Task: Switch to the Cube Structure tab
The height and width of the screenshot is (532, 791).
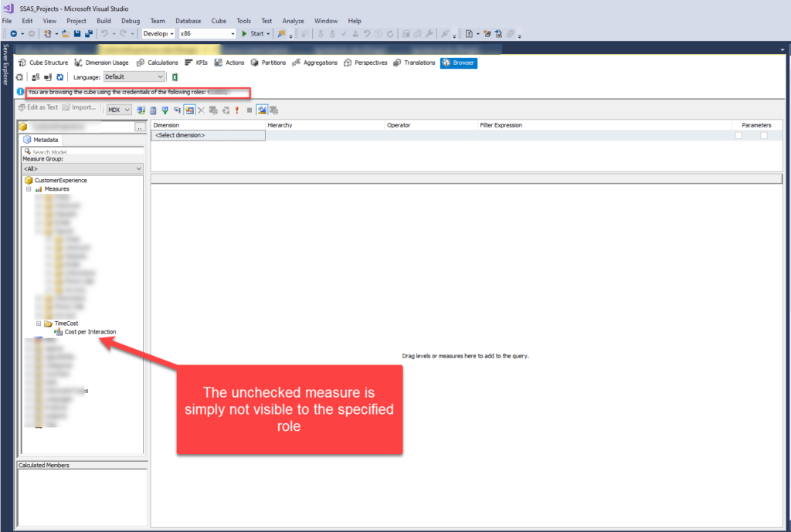Action: [43, 63]
